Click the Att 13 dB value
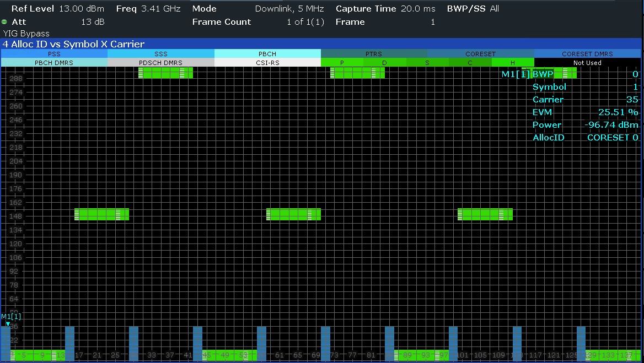The height and width of the screenshot is (363, 644). pos(93,21)
